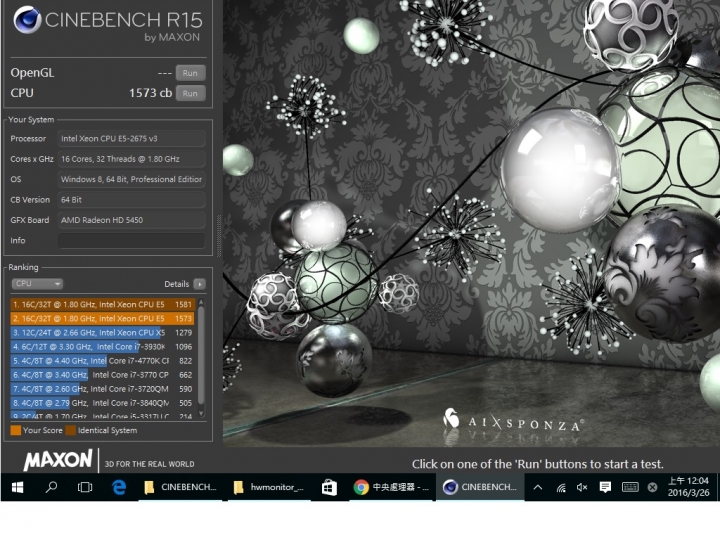
Task: Select the Cores x GHz field value
Action: (131, 159)
